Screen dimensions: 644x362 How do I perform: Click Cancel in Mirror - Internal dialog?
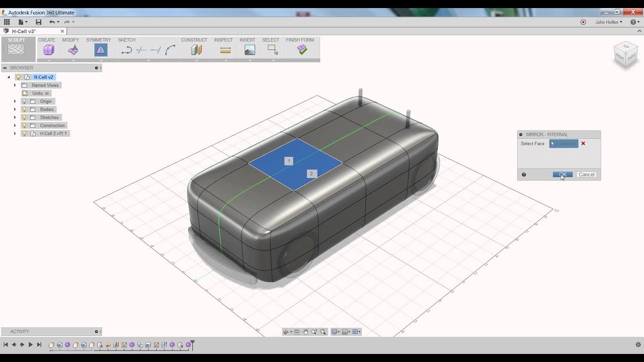click(586, 174)
